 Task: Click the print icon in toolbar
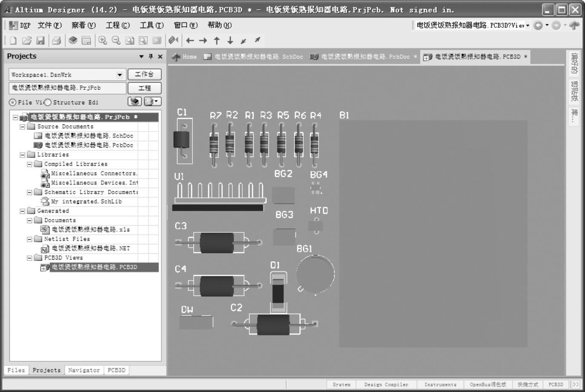pyautogui.click(x=56, y=40)
